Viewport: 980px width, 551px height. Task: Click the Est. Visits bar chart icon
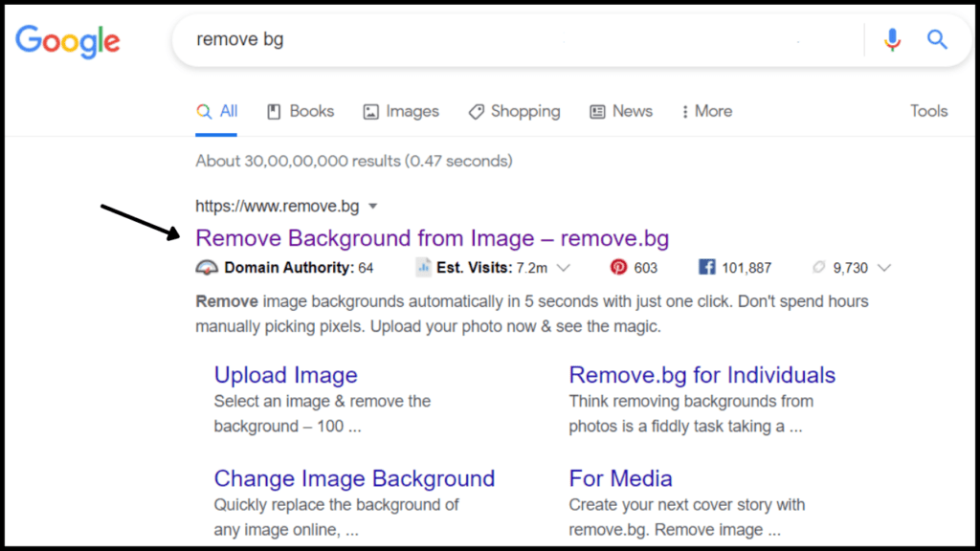coord(422,267)
